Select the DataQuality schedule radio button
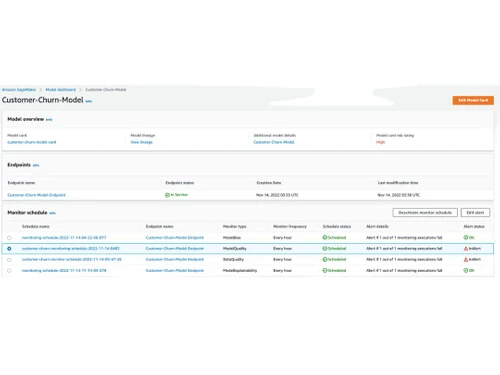This screenshot has height=375, width=500. click(9, 260)
